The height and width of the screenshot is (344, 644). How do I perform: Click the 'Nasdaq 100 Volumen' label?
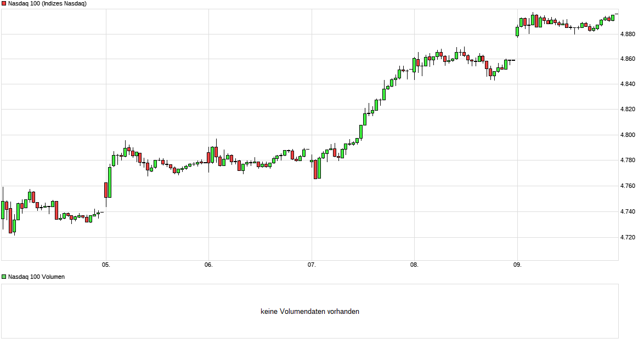point(36,277)
